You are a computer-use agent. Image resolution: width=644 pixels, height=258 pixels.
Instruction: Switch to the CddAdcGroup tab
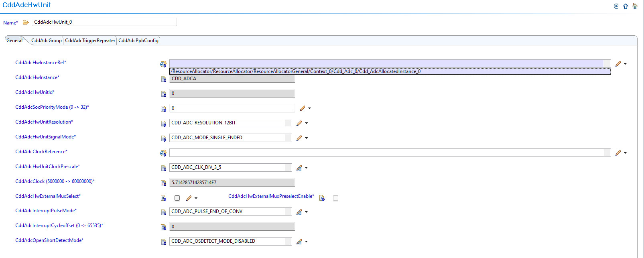click(47, 41)
